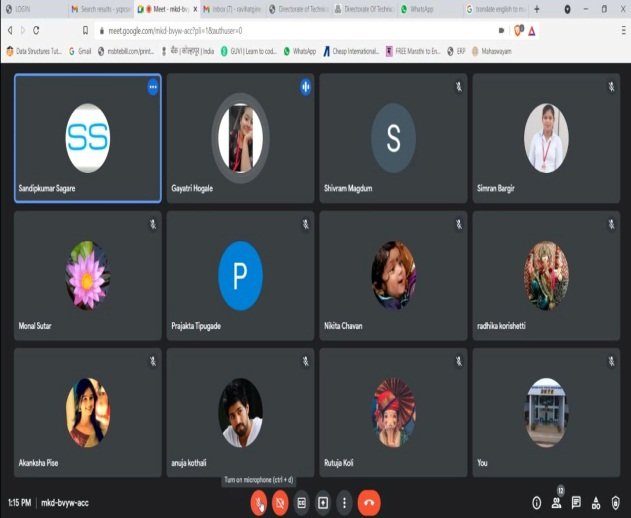
Task: Open the in-call chat panel
Action: pyautogui.click(x=577, y=503)
